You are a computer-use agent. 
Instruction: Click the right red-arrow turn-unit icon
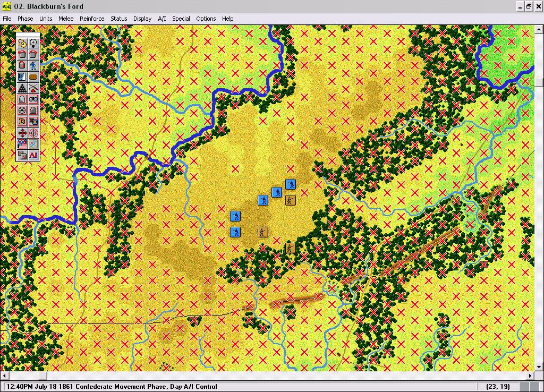coord(33,55)
